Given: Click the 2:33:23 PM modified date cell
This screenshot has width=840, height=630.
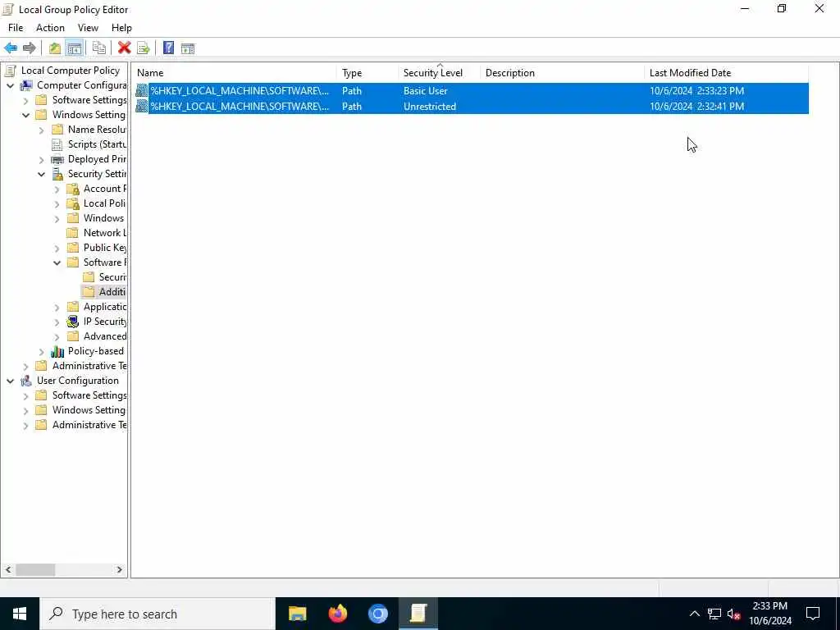Looking at the screenshot, I should click(x=696, y=90).
